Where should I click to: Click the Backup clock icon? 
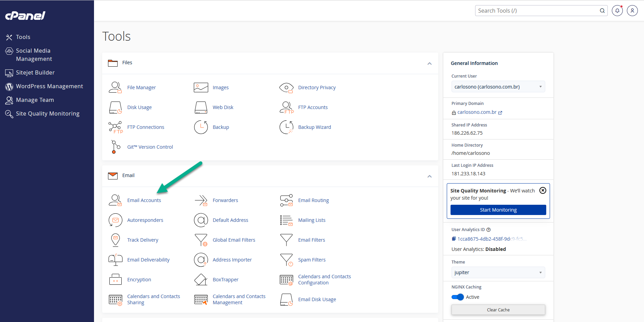pyautogui.click(x=201, y=127)
